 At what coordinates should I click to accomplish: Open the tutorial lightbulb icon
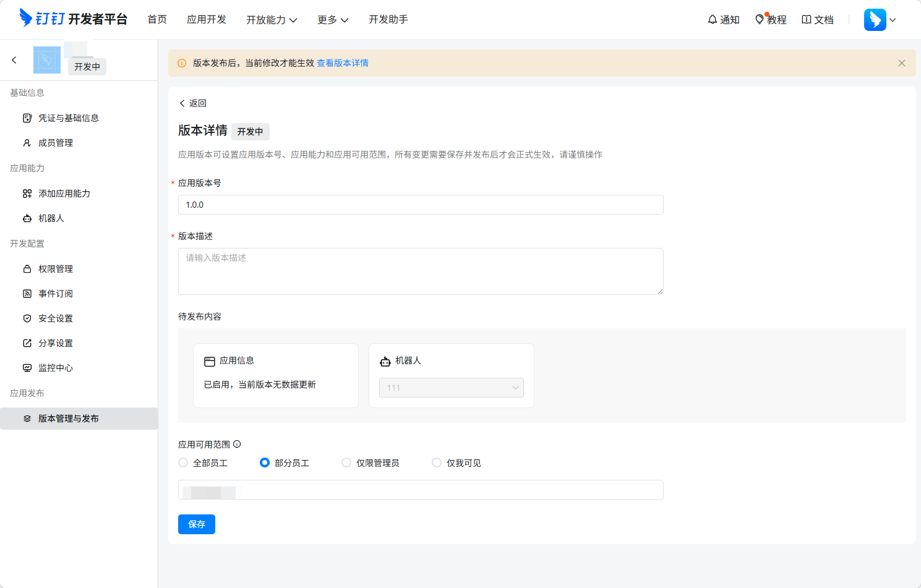pyautogui.click(x=760, y=20)
